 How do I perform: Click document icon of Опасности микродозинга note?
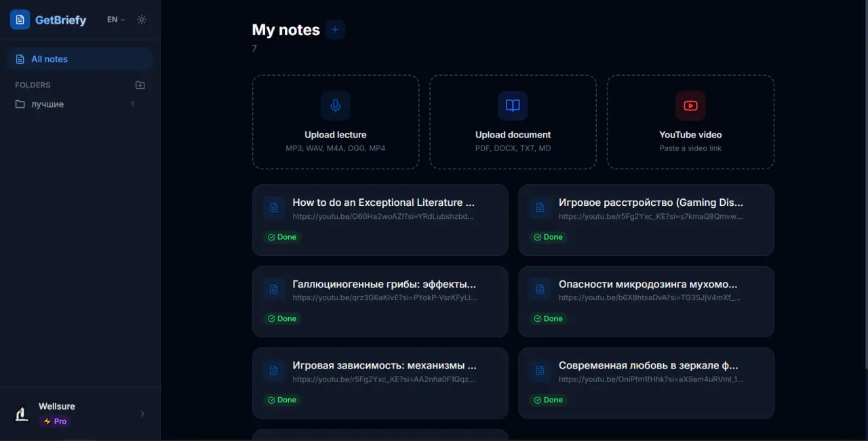click(x=540, y=289)
